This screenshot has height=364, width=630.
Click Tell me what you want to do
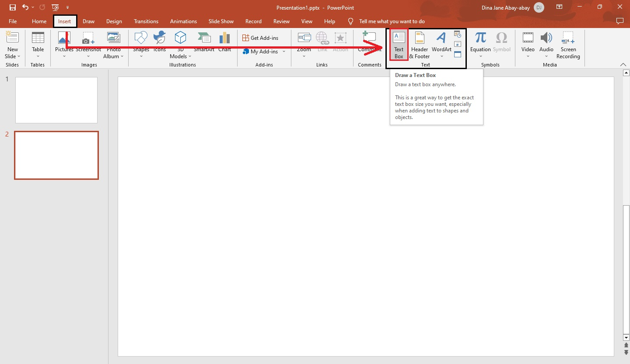coord(392,21)
